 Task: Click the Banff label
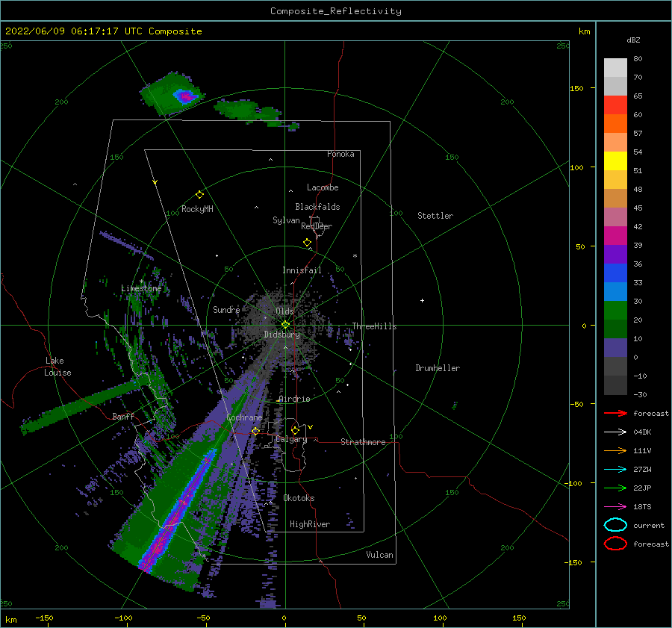pyautogui.click(x=123, y=416)
